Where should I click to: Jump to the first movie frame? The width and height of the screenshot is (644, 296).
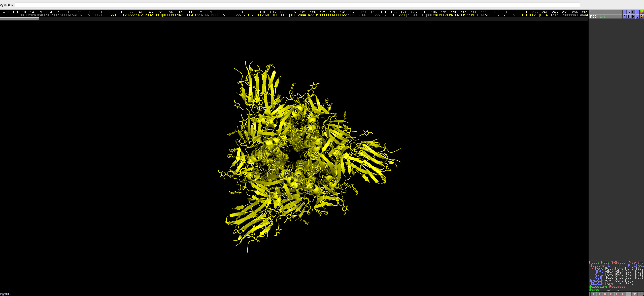point(593,294)
